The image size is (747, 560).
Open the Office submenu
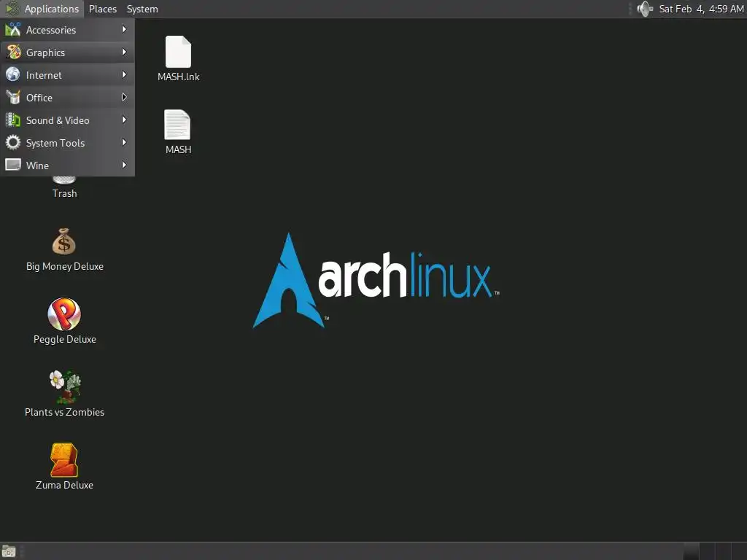(67, 98)
